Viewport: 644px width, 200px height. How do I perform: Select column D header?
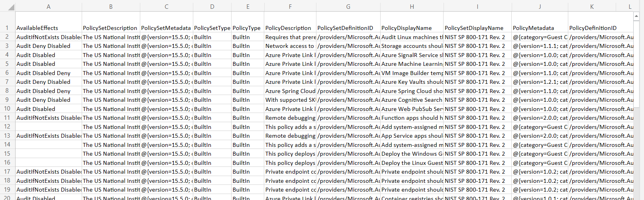212,7
